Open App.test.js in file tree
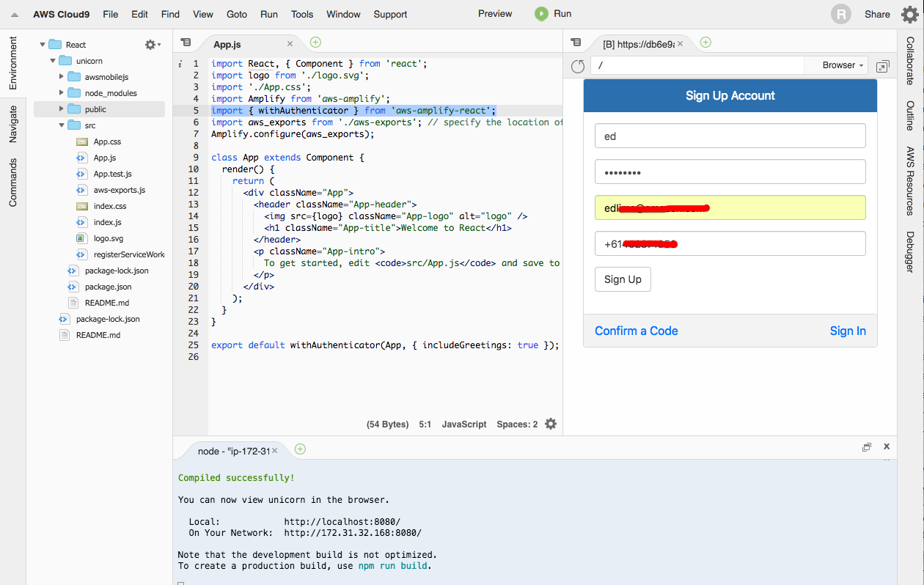This screenshot has width=924, height=585. (112, 174)
